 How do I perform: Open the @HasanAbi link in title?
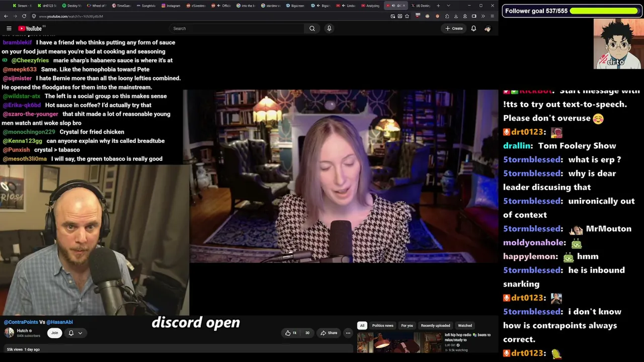[x=59, y=322]
